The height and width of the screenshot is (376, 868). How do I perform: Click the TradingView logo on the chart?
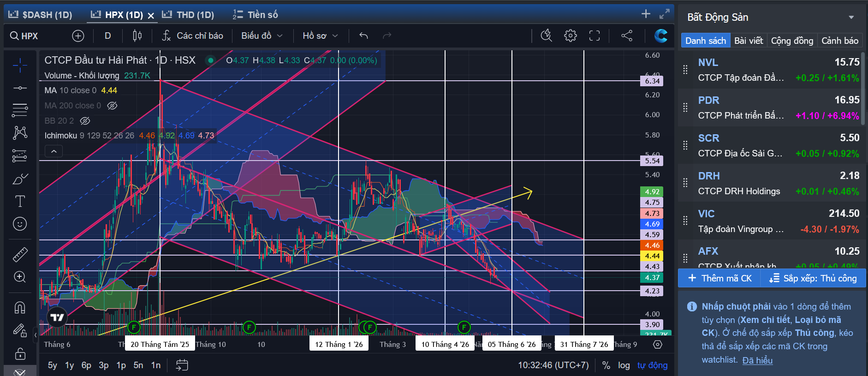tap(57, 317)
